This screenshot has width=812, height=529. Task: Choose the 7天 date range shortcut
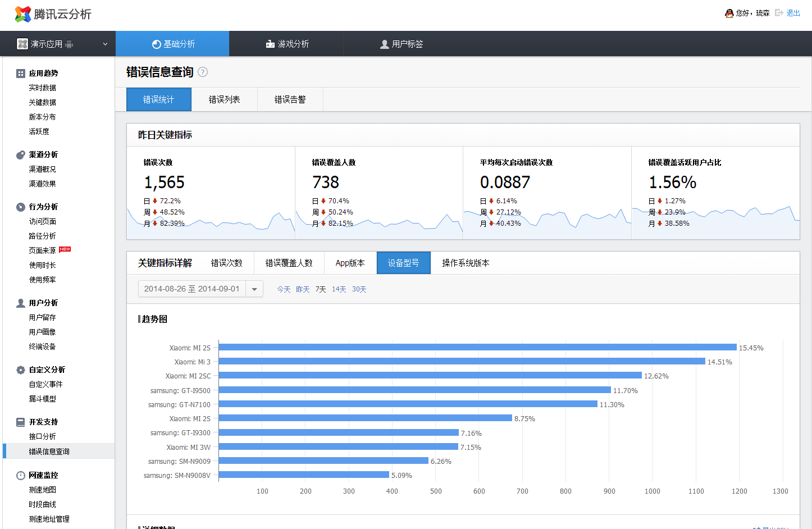[x=321, y=289]
